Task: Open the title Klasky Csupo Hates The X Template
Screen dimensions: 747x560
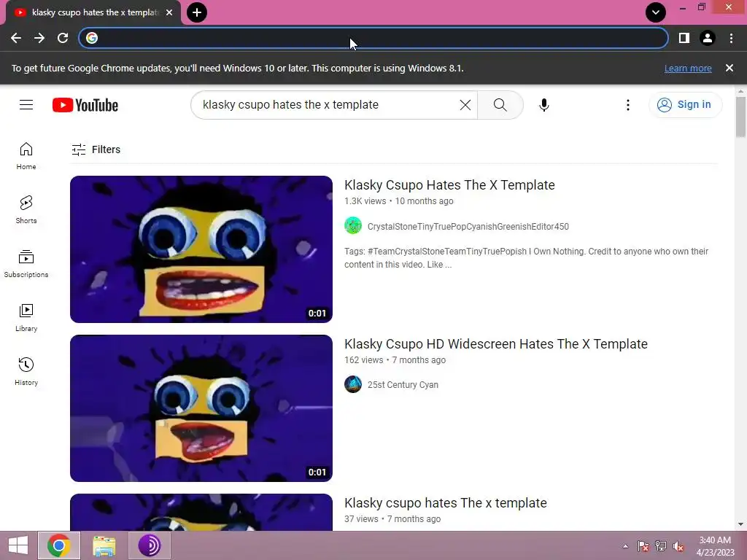Action: pyautogui.click(x=449, y=184)
